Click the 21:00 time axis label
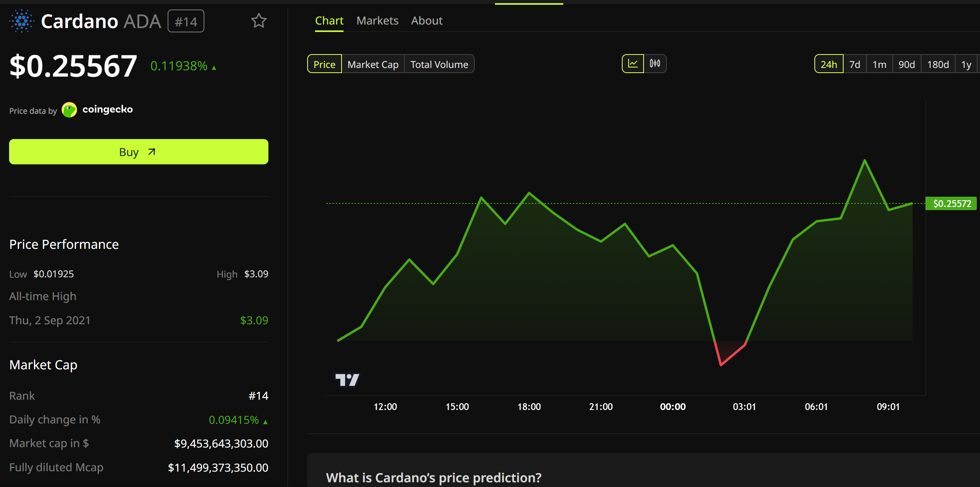The image size is (980, 487). (601, 407)
